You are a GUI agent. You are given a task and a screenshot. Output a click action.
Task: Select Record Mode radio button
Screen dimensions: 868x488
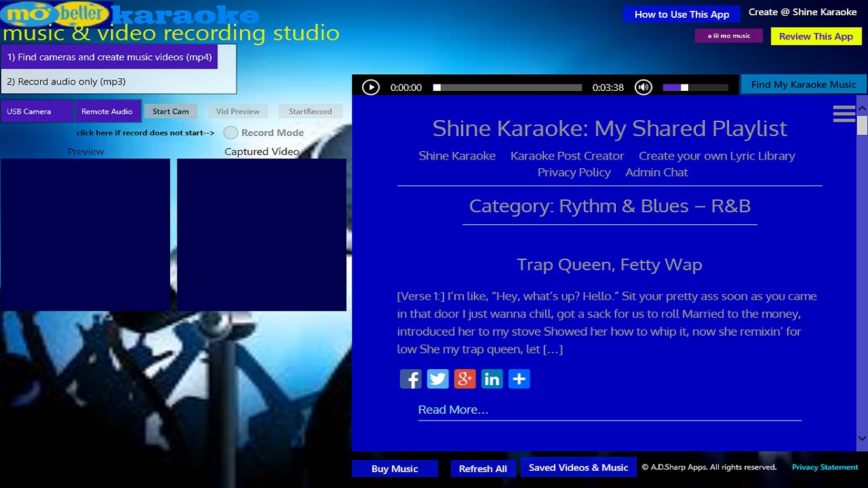coord(230,133)
